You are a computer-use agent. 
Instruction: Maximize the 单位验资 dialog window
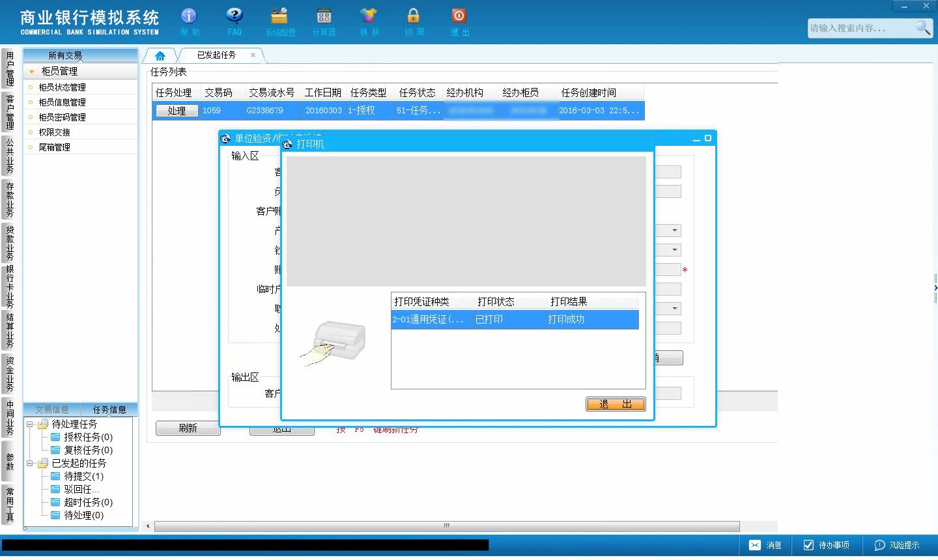tap(708, 138)
